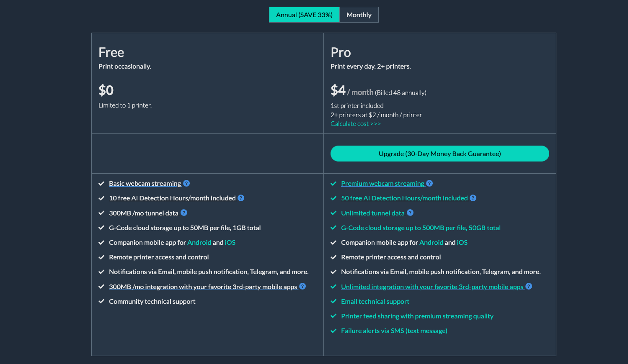Click the Upgrade with money back guarantee button

pos(439,154)
